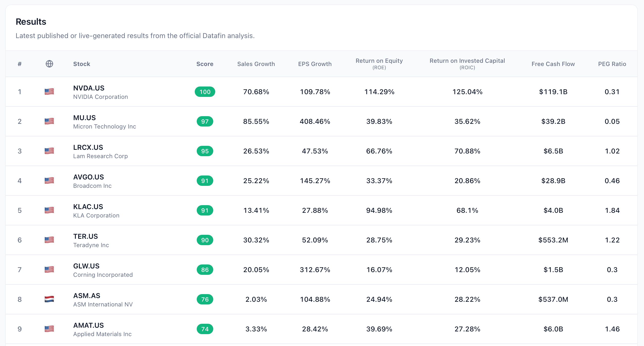Click AMAT PEG ratio value 1.46
644x346 pixels.
(x=612, y=329)
